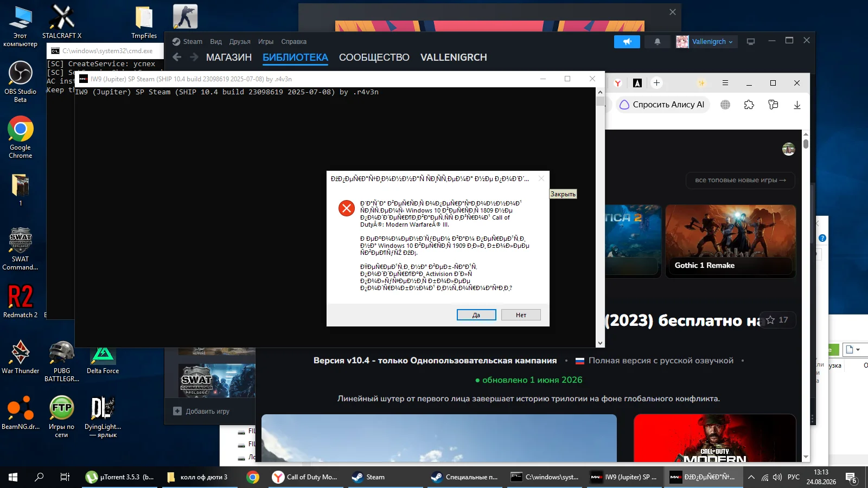Click the globe icon in browser toolbar

click(725, 105)
